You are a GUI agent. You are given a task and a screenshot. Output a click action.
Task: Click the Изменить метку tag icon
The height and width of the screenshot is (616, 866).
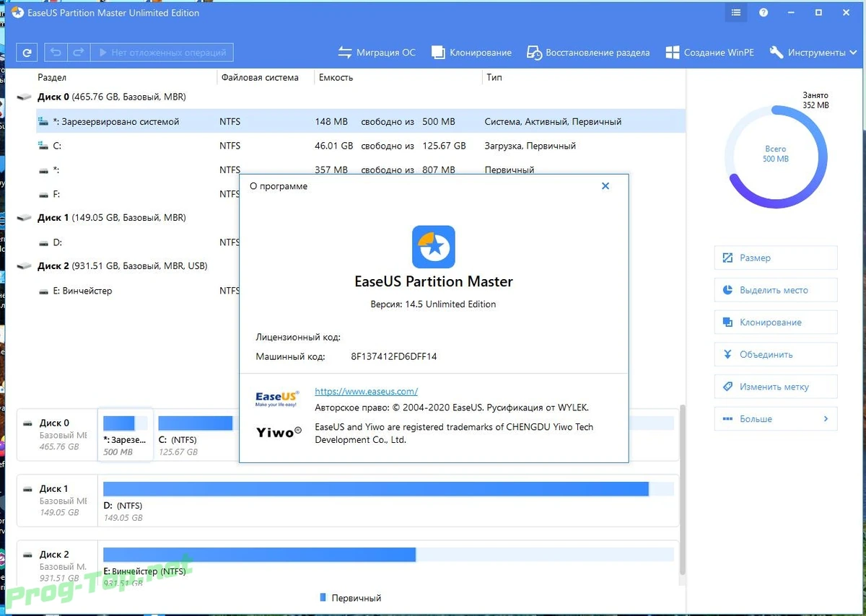(x=727, y=387)
